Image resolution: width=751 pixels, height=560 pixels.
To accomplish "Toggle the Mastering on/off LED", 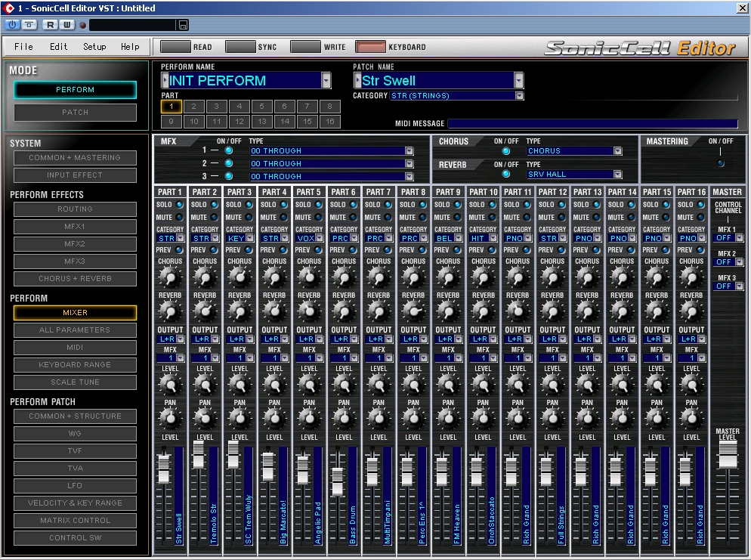I will point(720,163).
